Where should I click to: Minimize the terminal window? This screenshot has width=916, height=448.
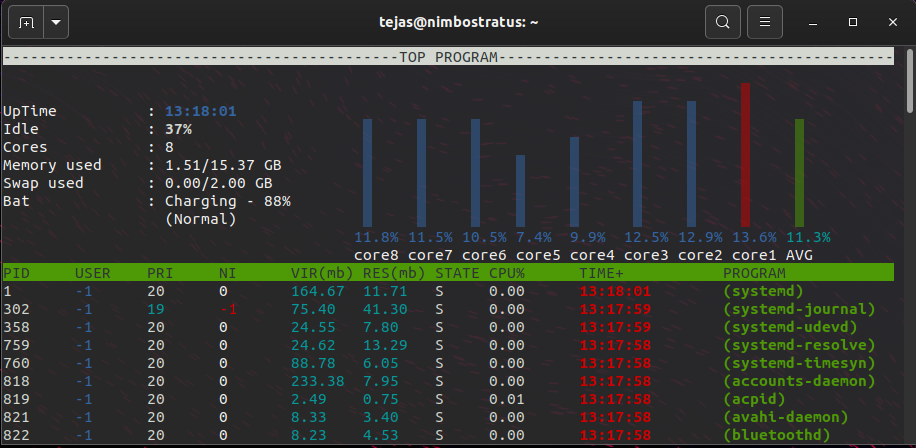(813, 22)
